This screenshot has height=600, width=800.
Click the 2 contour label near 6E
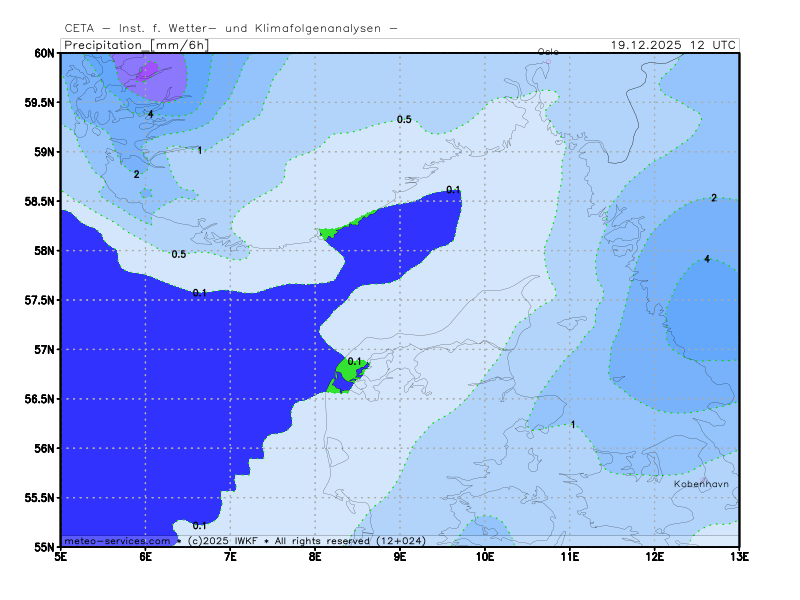137,174
